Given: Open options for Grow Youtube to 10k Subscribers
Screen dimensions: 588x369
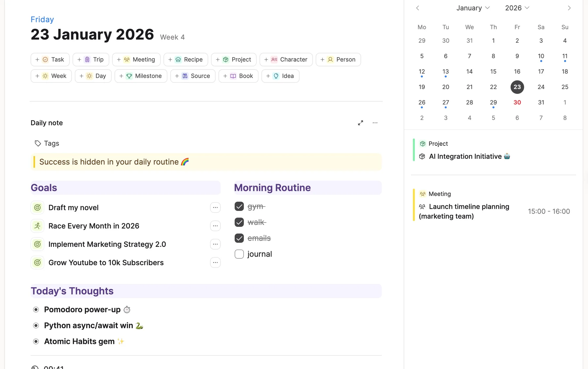Looking at the screenshot, I should [x=215, y=263].
